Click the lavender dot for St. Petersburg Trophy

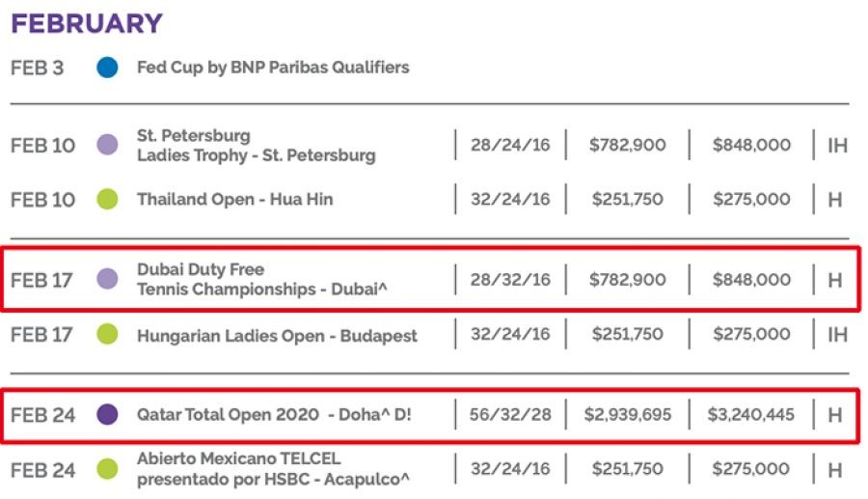coord(107,146)
